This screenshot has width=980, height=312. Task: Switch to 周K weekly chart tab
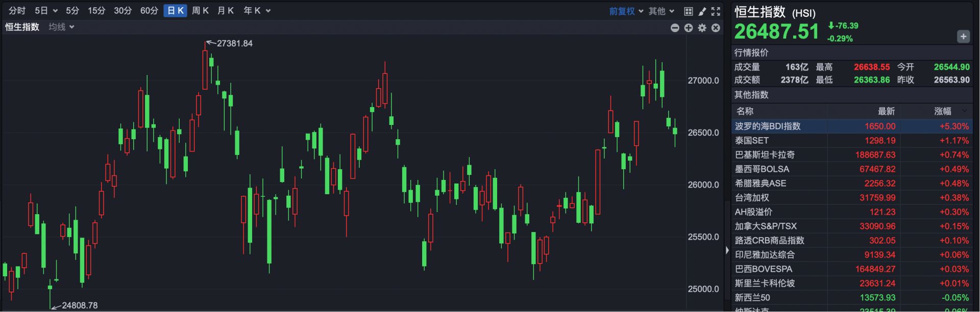(x=200, y=11)
